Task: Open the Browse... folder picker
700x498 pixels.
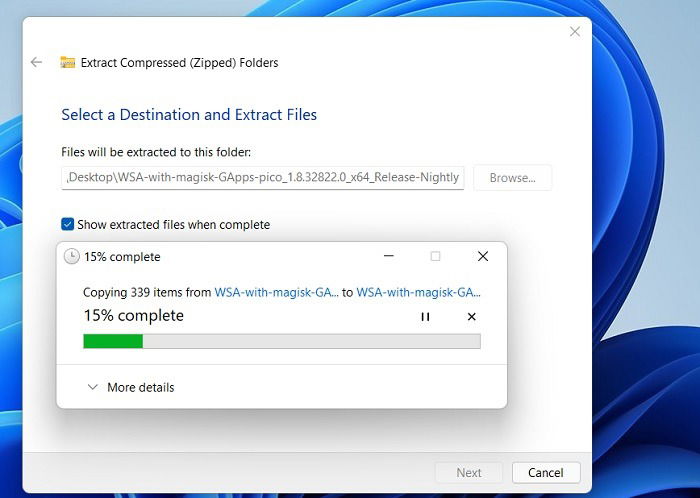Action: pyautogui.click(x=512, y=178)
